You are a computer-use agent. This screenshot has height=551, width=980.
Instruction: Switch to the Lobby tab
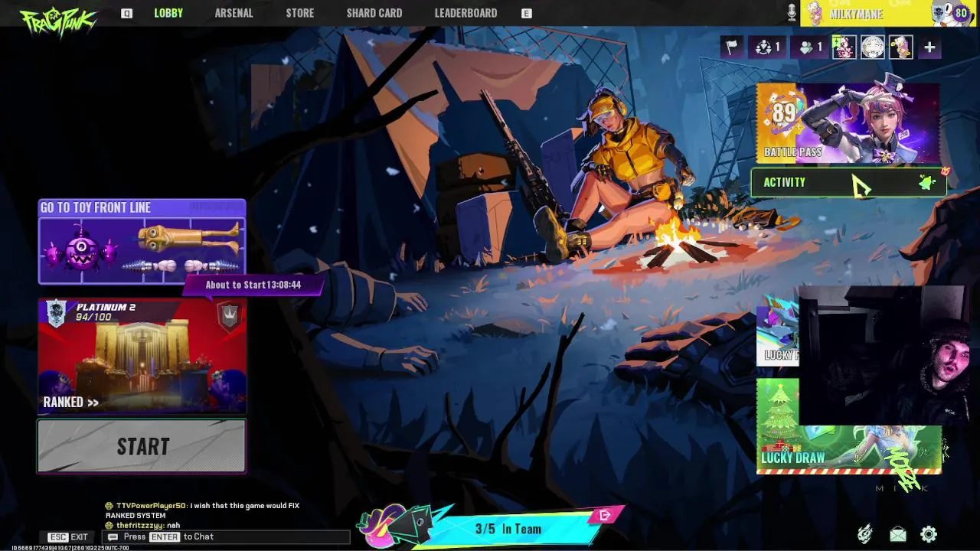(x=168, y=13)
